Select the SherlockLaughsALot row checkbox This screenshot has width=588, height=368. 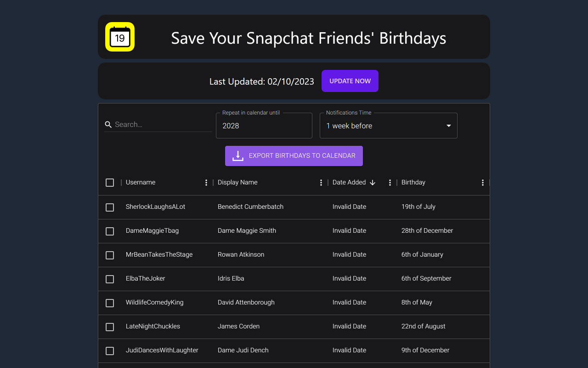(110, 207)
